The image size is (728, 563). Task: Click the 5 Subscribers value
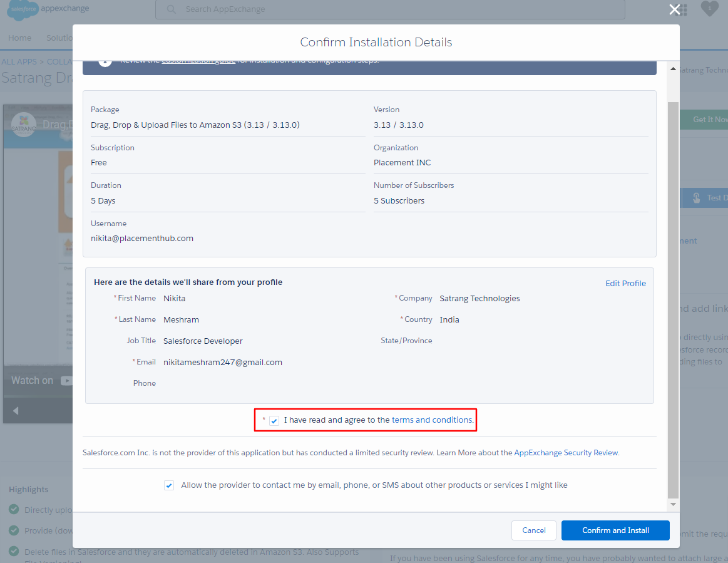click(399, 200)
